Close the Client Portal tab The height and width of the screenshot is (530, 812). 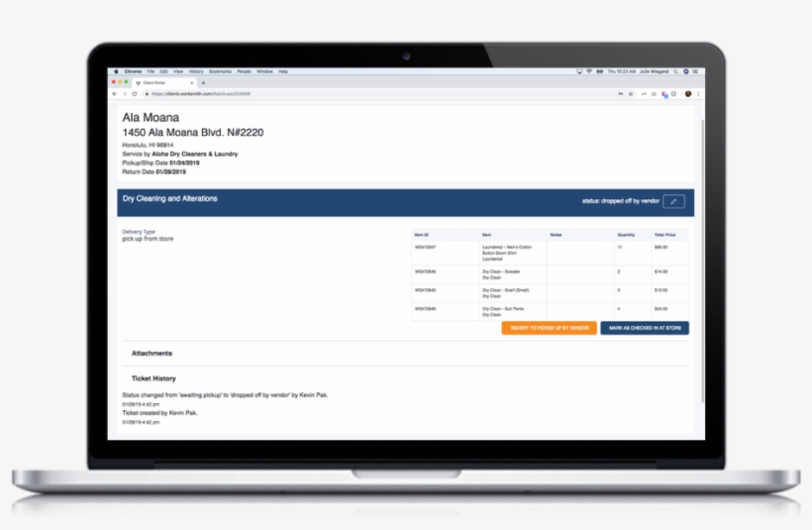tap(194, 82)
